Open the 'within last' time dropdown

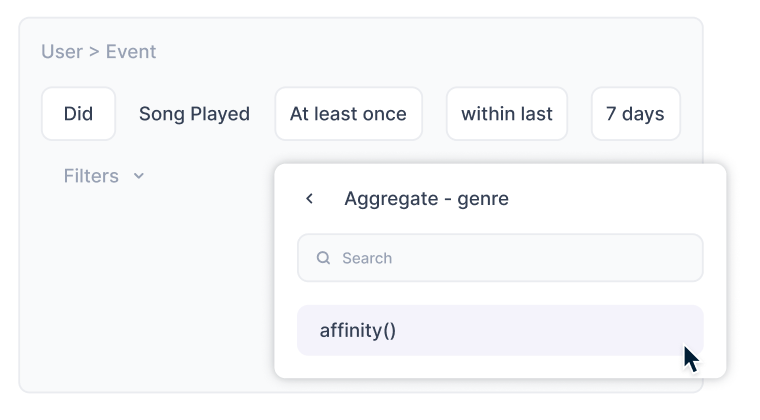[506, 114]
